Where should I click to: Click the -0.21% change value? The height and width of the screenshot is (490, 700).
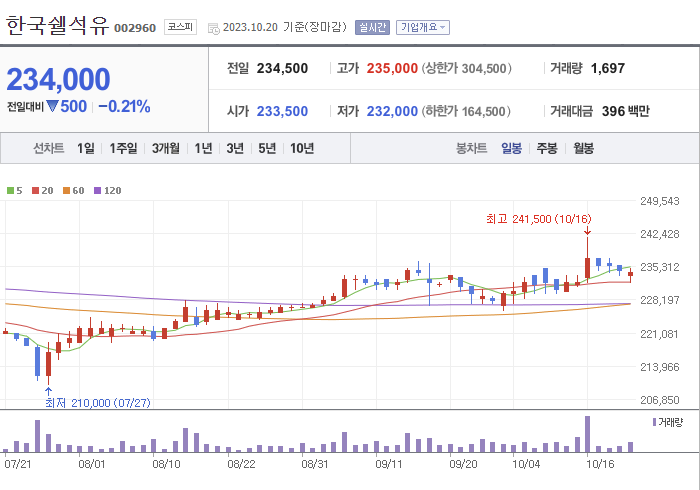tap(124, 106)
